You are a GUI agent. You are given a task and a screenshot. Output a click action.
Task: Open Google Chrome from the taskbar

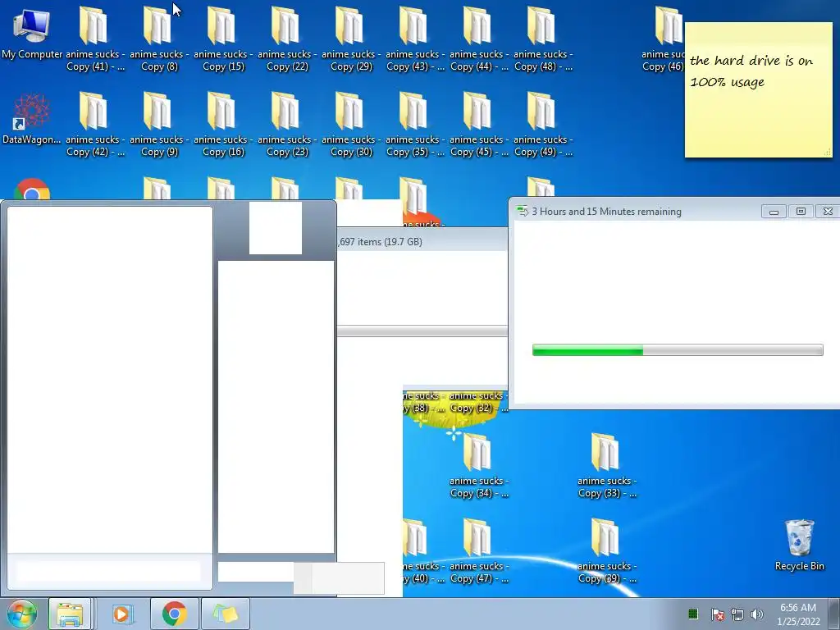click(174, 614)
